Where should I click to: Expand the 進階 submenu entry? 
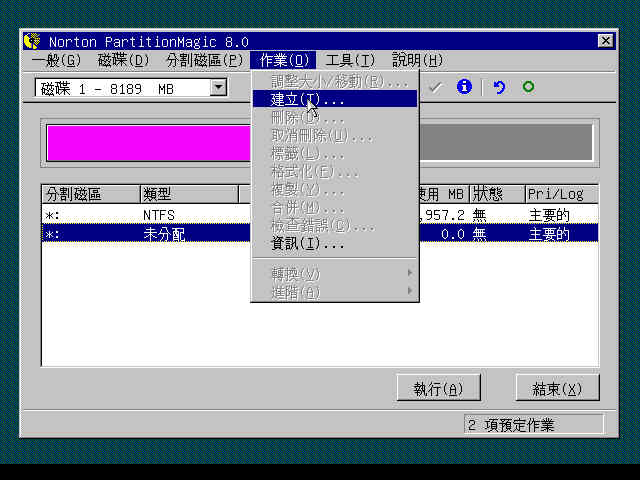click(x=334, y=292)
